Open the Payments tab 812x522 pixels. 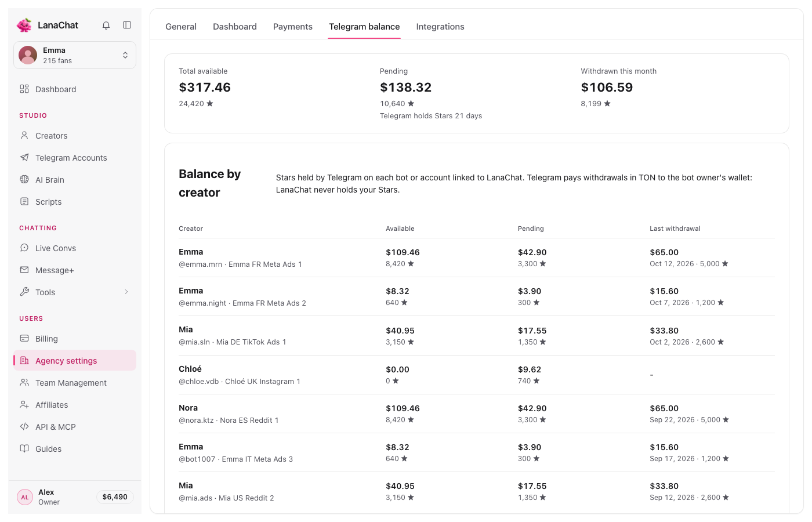click(293, 27)
